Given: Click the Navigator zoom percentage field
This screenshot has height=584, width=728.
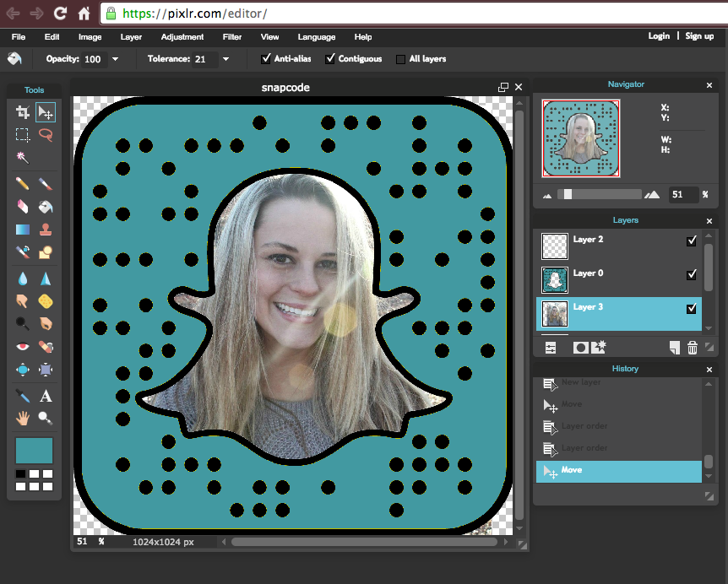Looking at the screenshot, I should point(683,194).
